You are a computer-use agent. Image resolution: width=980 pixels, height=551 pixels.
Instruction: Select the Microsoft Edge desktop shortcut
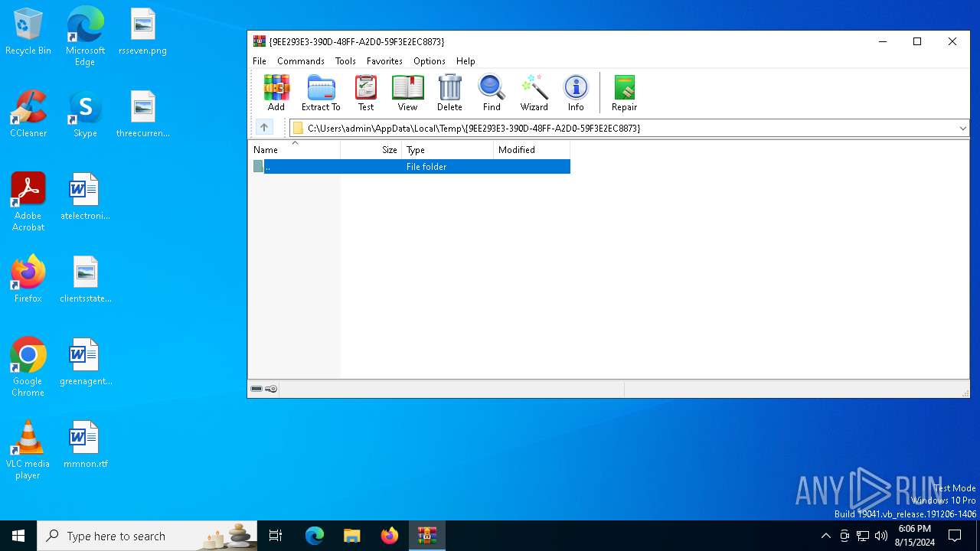click(x=85, y=36)
